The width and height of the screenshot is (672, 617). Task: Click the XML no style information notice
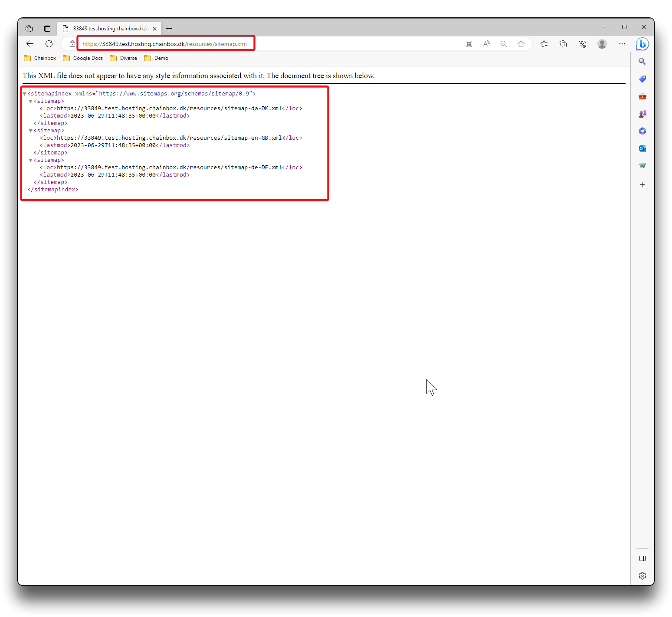(199, 75)
